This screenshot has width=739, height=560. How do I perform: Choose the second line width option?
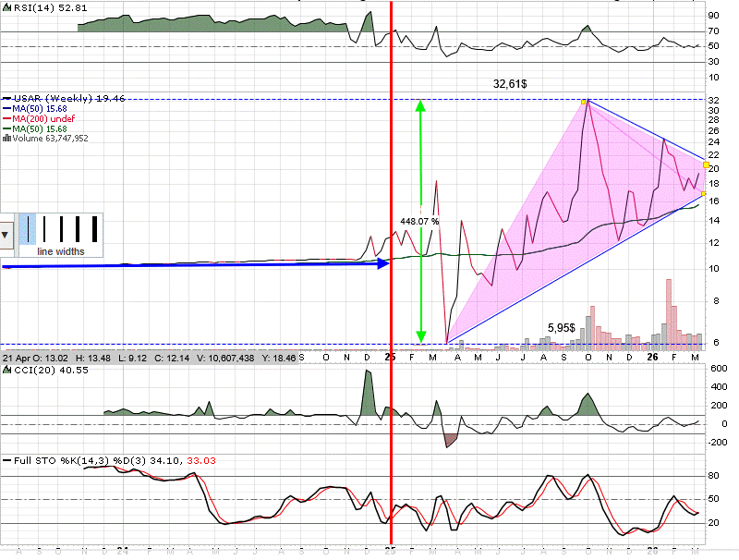point(44,228)
